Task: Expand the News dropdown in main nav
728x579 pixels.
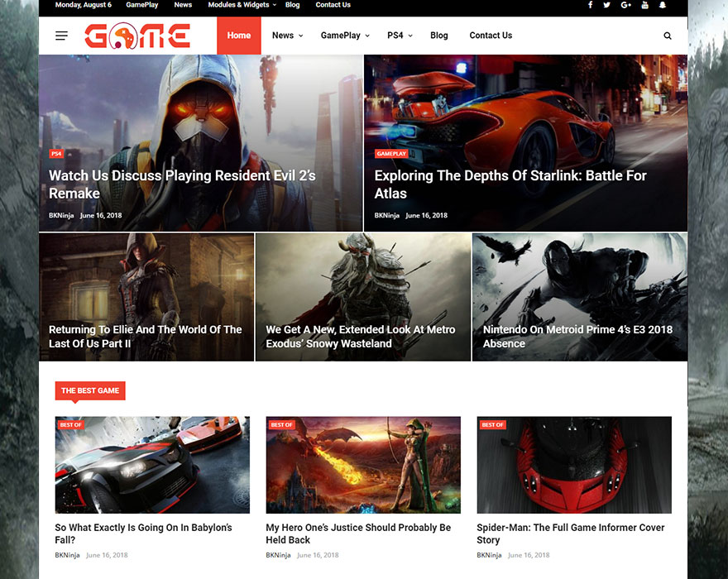Action: click(287, 36)
